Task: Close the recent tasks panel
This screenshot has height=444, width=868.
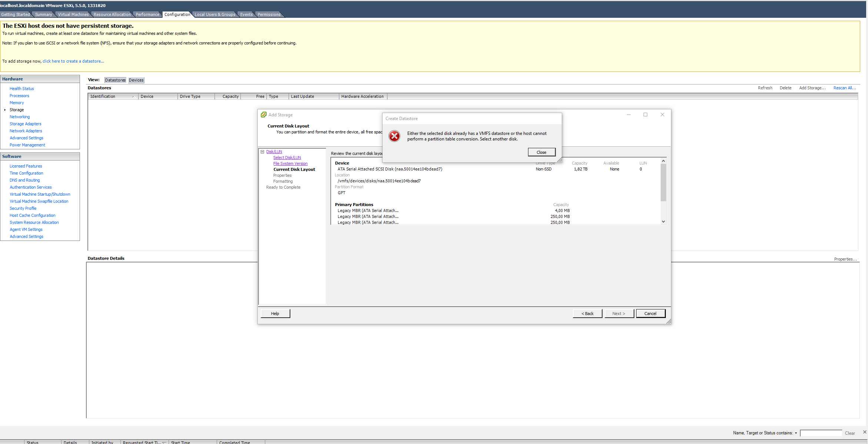Action: [x=865, y=432]
